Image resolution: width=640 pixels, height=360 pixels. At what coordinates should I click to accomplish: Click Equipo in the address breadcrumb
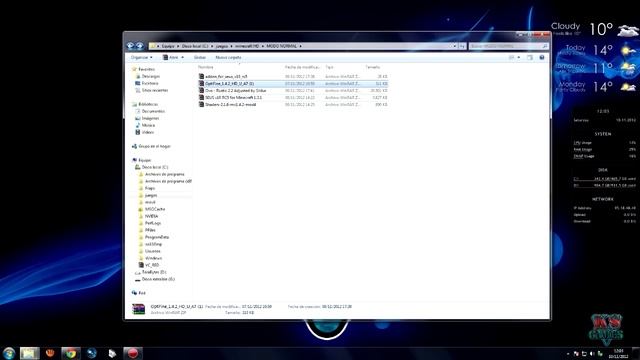[168, 46]
